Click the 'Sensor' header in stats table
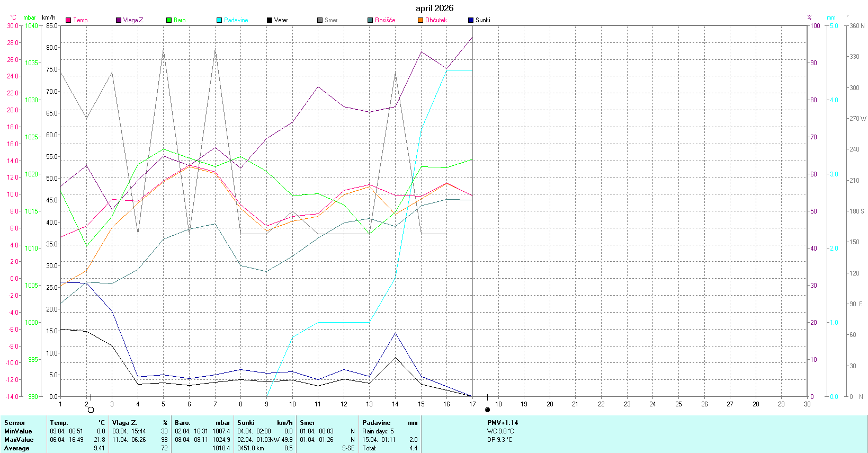This screenshot has height=453, width=868. click(15, 423)
